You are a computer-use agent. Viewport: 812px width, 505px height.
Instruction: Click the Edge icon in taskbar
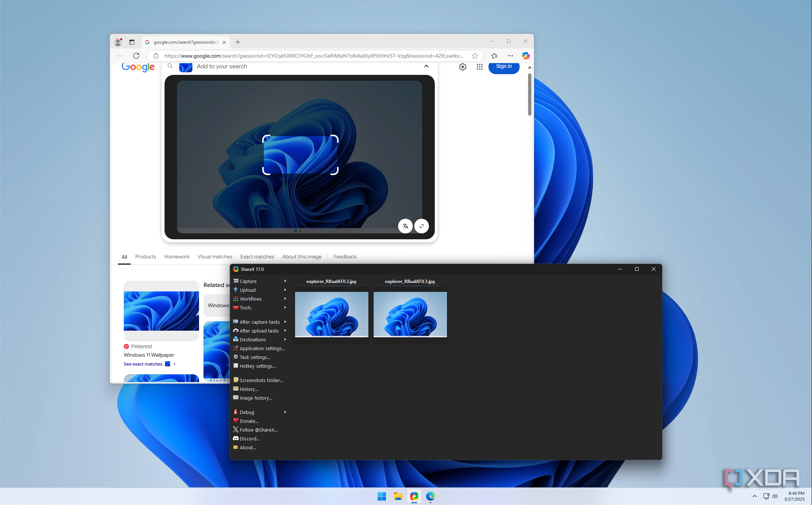coord(430,496)
